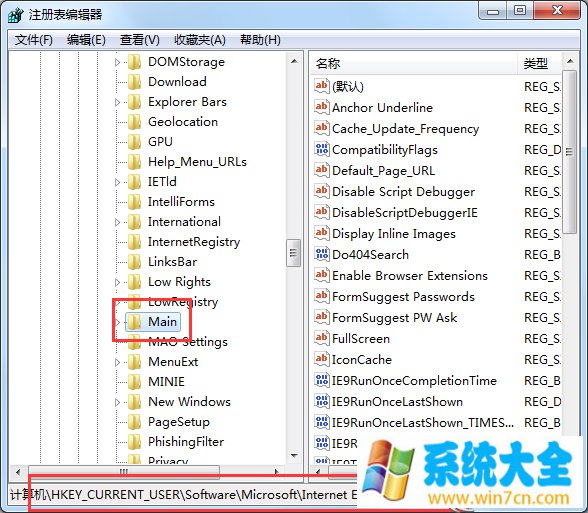Image resolution: width=588 pixels, height=513 pixels.
Task: Expand the International key
Action: pos(117,222)
